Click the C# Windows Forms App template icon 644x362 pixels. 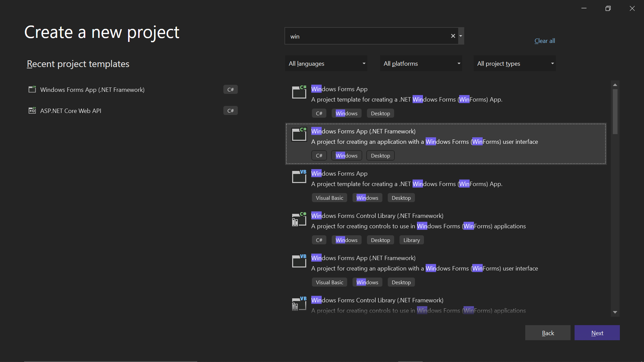pos(299,92)
